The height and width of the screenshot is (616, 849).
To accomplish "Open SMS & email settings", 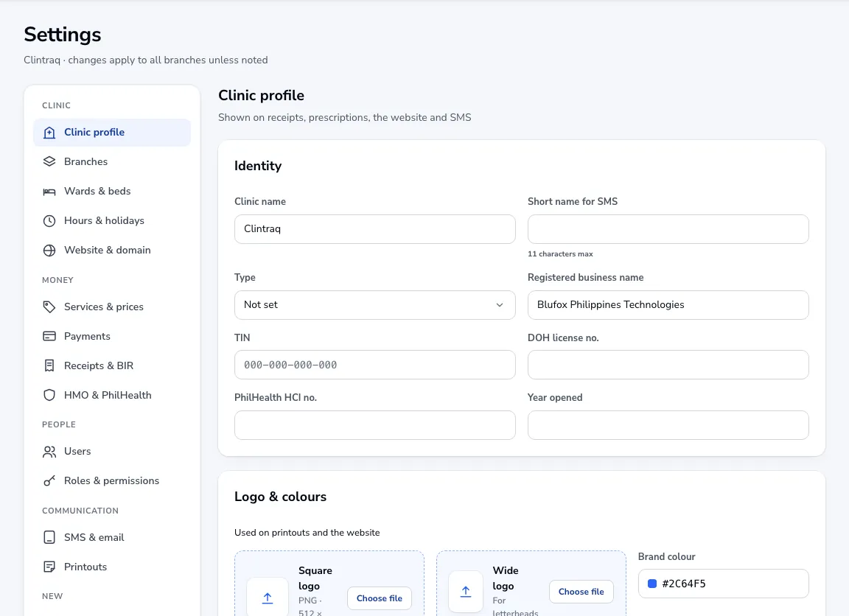I will click(x=112, y=537).
